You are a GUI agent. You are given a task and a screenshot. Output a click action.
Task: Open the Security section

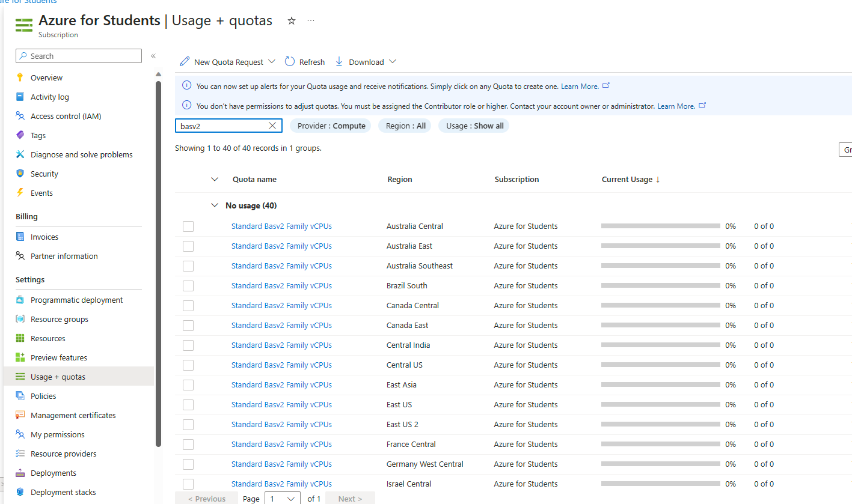43,174
